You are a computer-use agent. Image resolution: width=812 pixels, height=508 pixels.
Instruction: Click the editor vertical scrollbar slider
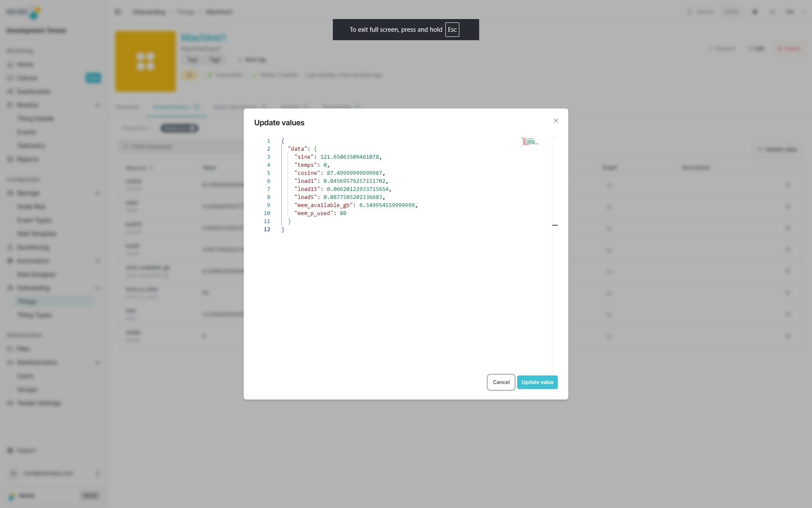(x=555, y=225)
